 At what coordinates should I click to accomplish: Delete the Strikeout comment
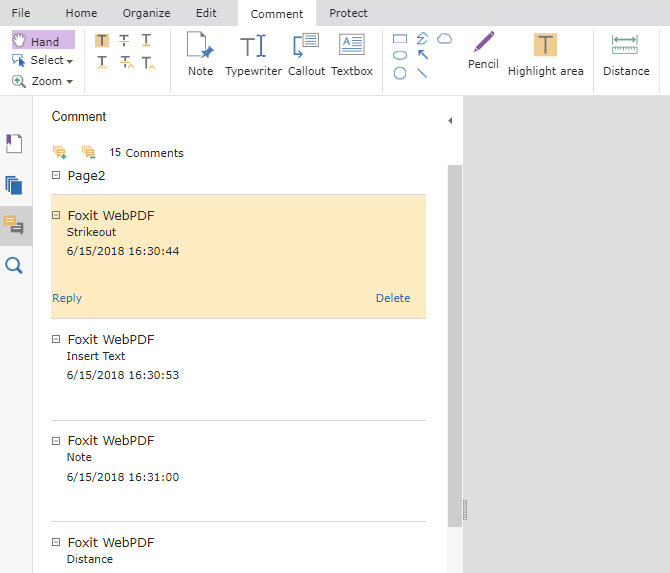(x=393, y=298)
